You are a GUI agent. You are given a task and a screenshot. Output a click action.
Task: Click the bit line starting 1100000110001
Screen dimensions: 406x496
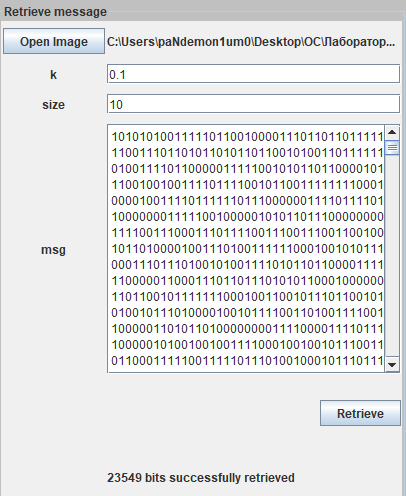[247, 281]
